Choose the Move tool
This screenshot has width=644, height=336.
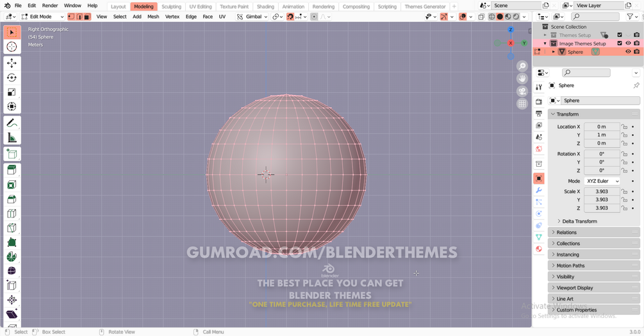12,63
